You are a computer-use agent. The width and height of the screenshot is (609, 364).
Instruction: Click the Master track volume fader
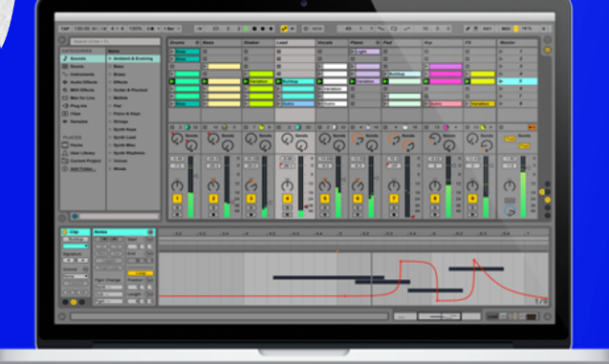pyautogui.click(x=523, y=187)
